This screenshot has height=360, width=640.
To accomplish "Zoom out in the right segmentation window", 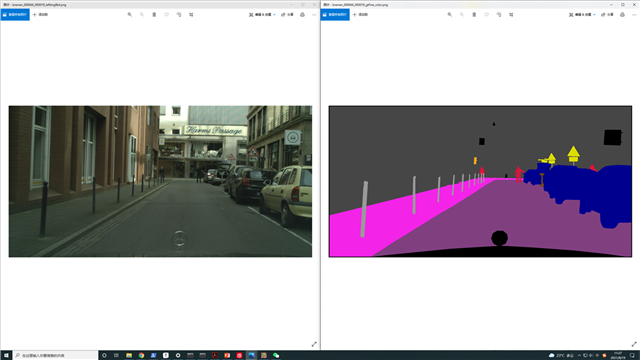I will (462, 15).
